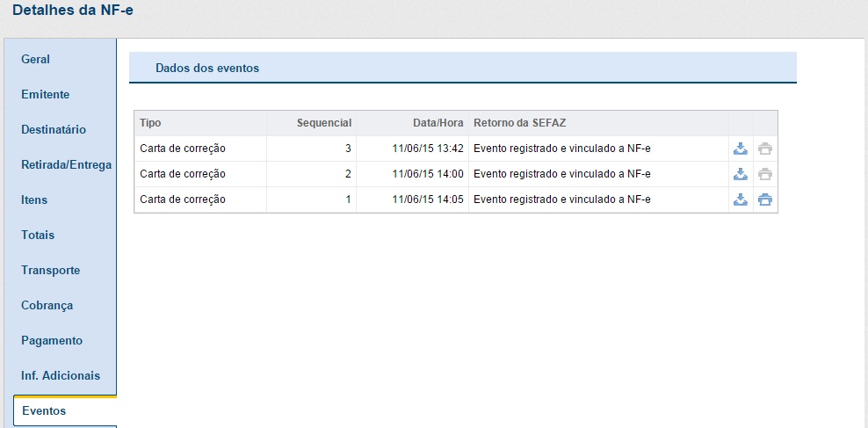Download the sequence 2 correction letter

tap(740, 174)
